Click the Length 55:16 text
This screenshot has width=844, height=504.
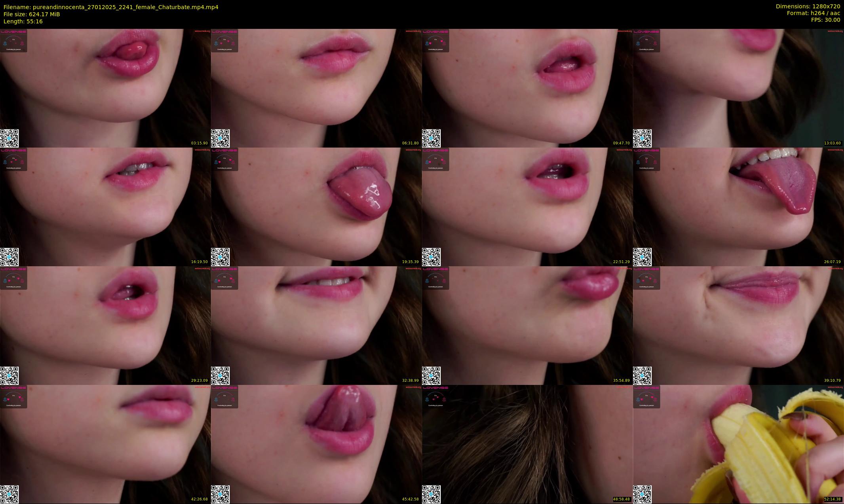pyautogui.click(x=23, y=21)
